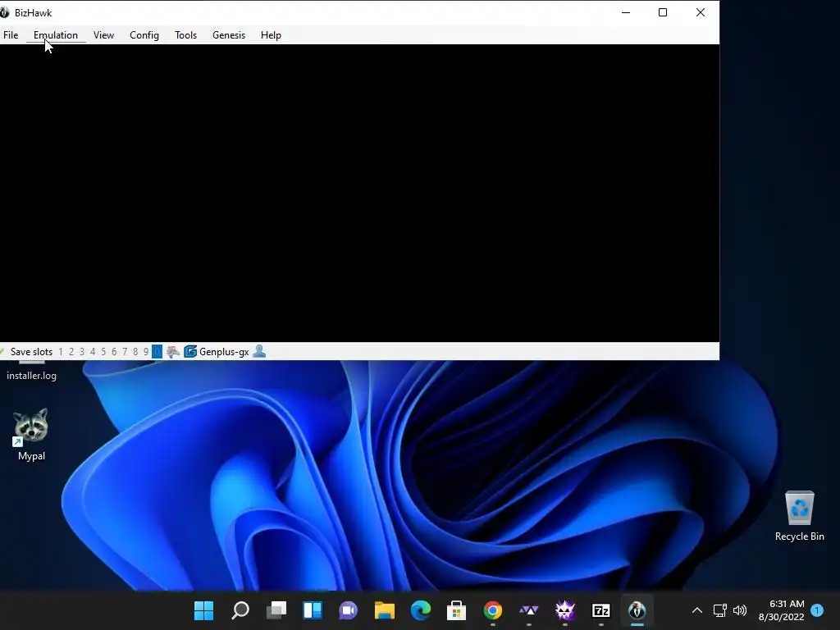Open File Explorer from taskbar
Screen dimensions: 840x630
coord(384,610)
